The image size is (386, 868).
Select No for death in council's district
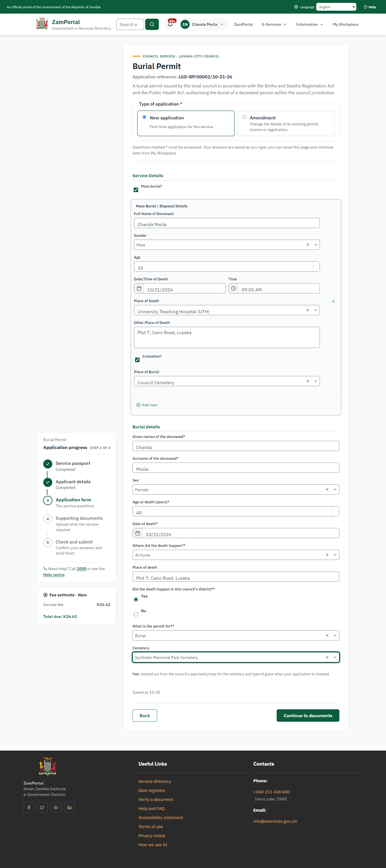pos(136,614)
